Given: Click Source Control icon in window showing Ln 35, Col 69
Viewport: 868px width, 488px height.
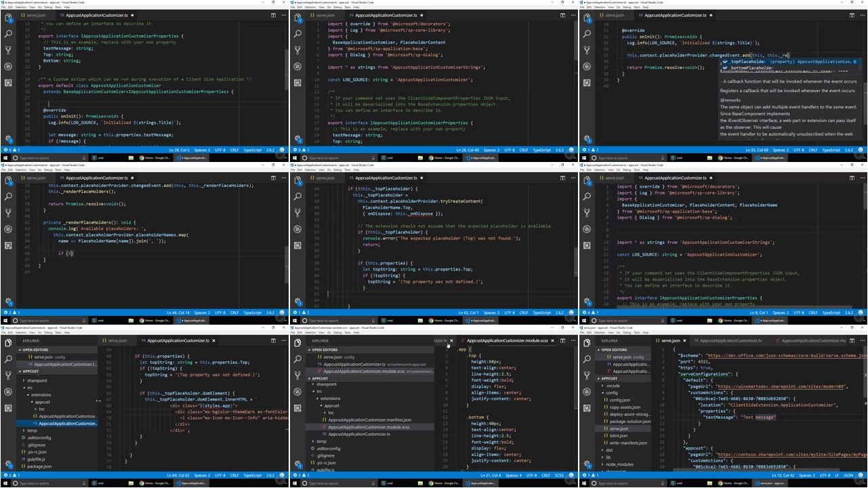Looking at the screenshot, I should [x=587, y=50].
